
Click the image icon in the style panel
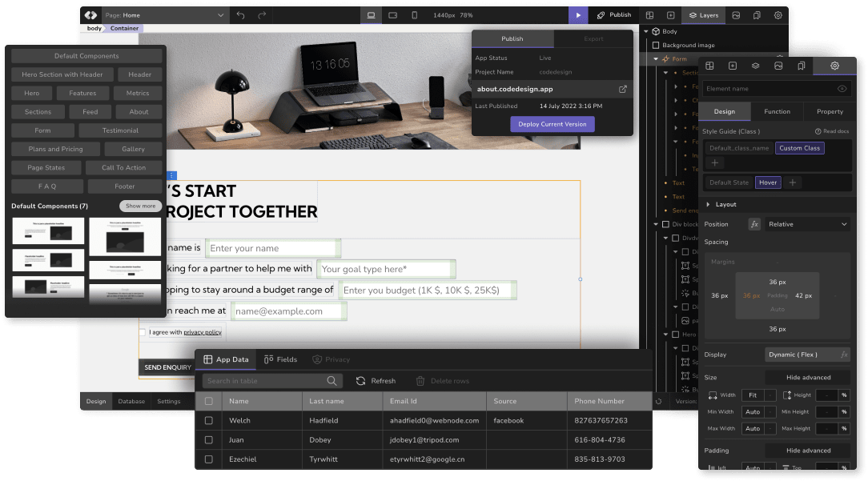(x=778, y=66)
